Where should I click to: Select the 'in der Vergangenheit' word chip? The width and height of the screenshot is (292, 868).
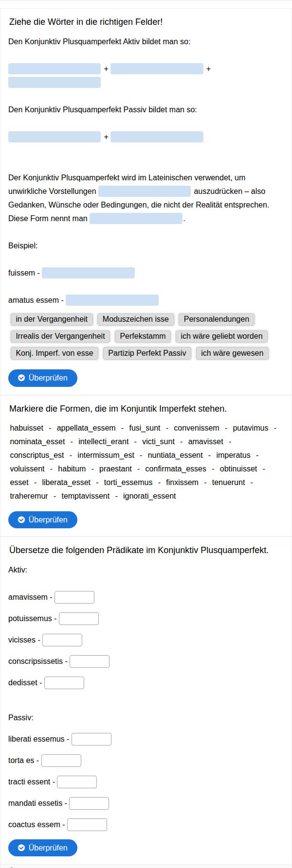coord(52,319)
